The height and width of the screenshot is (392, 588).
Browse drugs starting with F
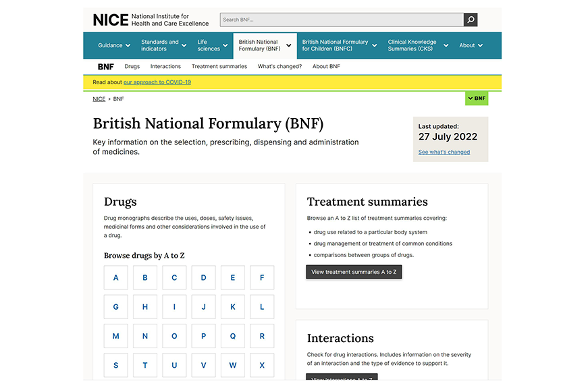tap(262, 278)
